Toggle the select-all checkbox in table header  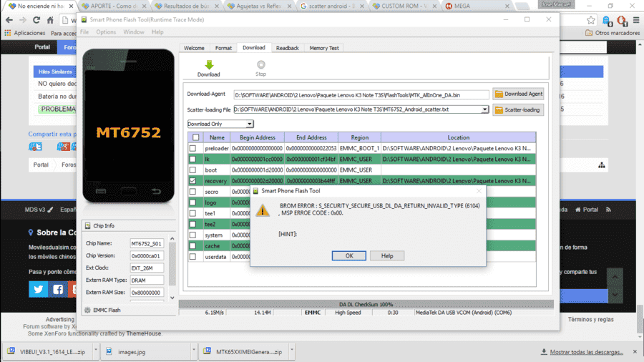point(196,137)
